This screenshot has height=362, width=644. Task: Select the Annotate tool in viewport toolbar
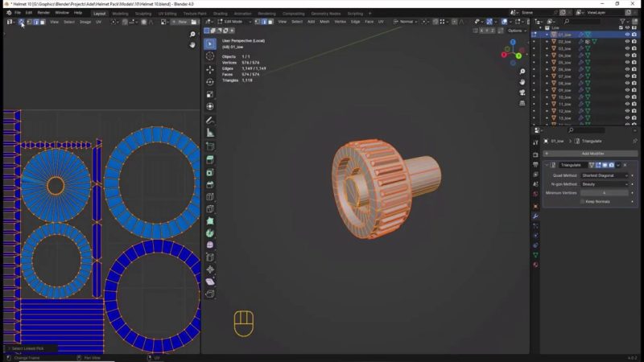[x=210, y=120]
